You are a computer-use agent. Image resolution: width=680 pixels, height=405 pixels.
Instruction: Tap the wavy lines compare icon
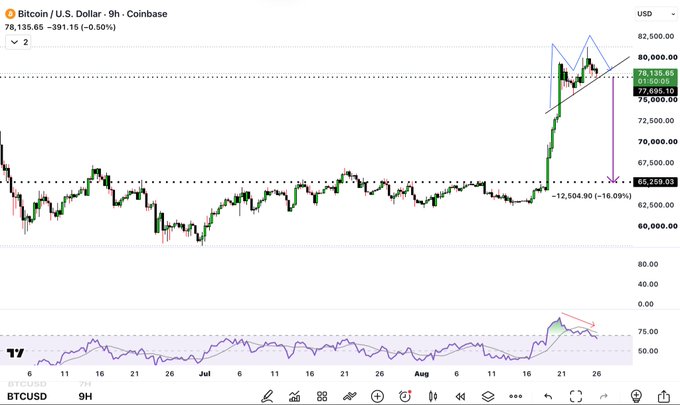click(x=350, y=396)
